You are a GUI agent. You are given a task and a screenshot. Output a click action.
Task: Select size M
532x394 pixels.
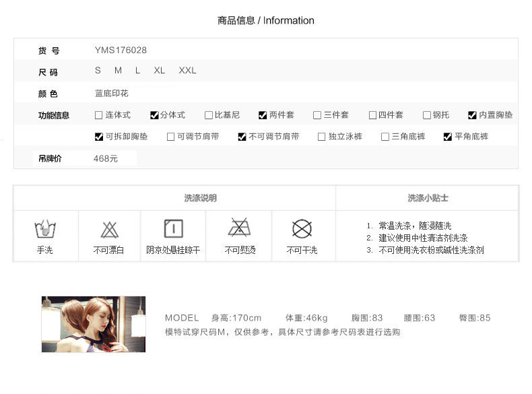pos(118,70)
